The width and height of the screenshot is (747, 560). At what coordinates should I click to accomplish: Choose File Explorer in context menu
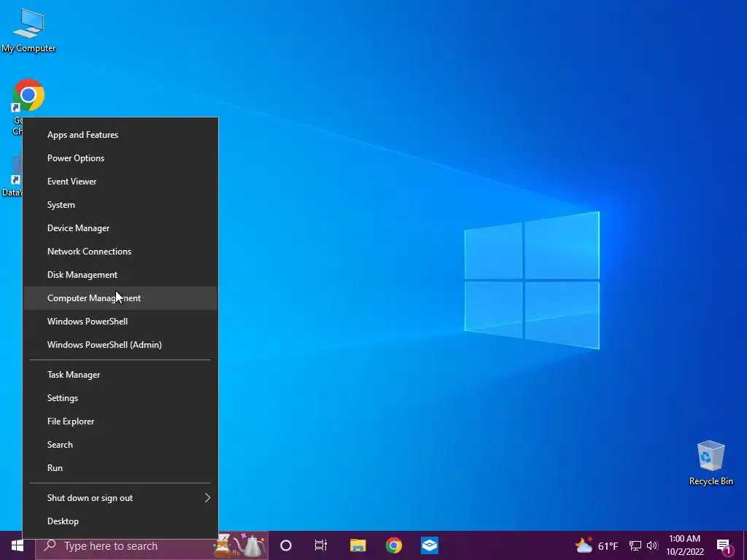[120, 421]
